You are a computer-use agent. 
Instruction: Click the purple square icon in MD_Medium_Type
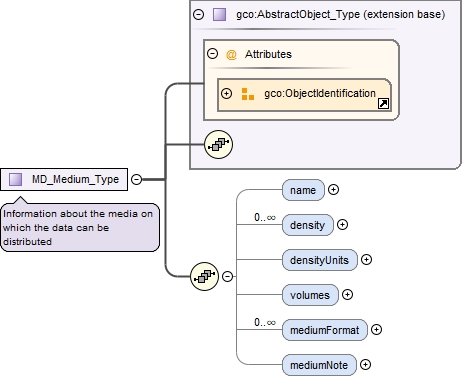pos(15,179)
